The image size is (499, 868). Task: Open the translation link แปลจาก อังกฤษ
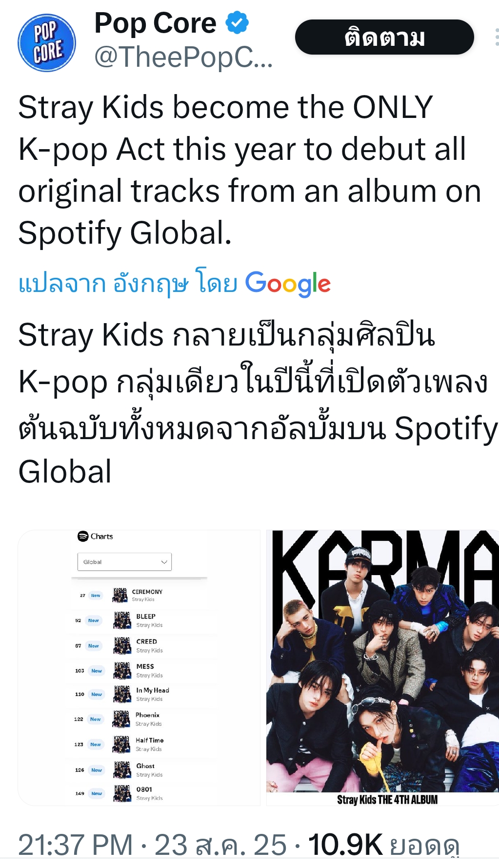pos(103,284)
